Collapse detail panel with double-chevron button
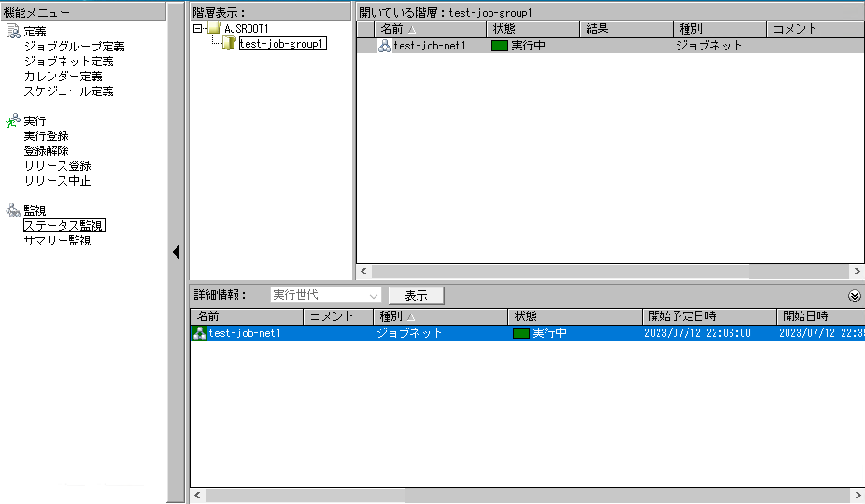Viewport: 865px width, 504px height. [855, 296]
